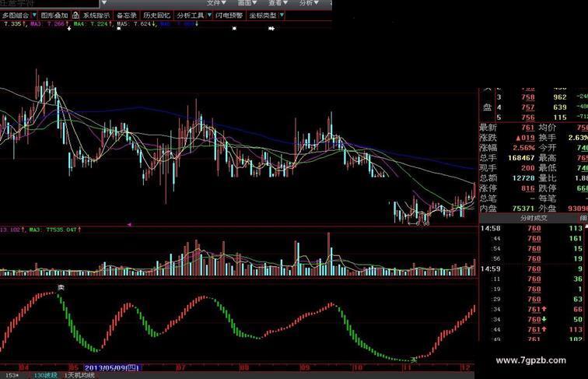Open the 备忘录 memo

(126, 16)
